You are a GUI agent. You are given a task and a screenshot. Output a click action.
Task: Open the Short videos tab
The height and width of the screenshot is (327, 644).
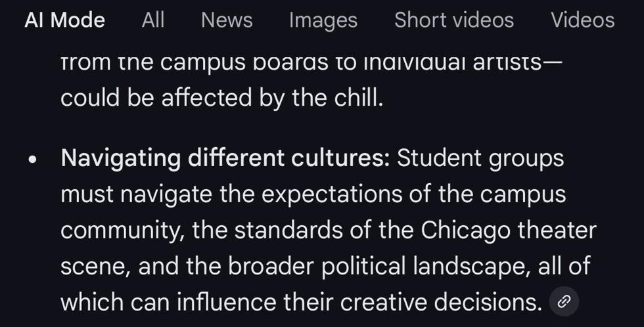(453, 20)
